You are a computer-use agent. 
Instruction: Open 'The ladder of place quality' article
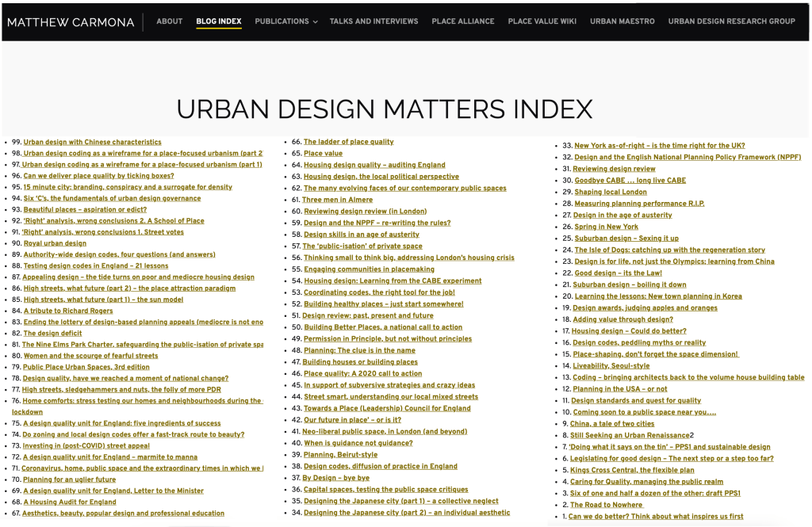[x=348, y=142]
